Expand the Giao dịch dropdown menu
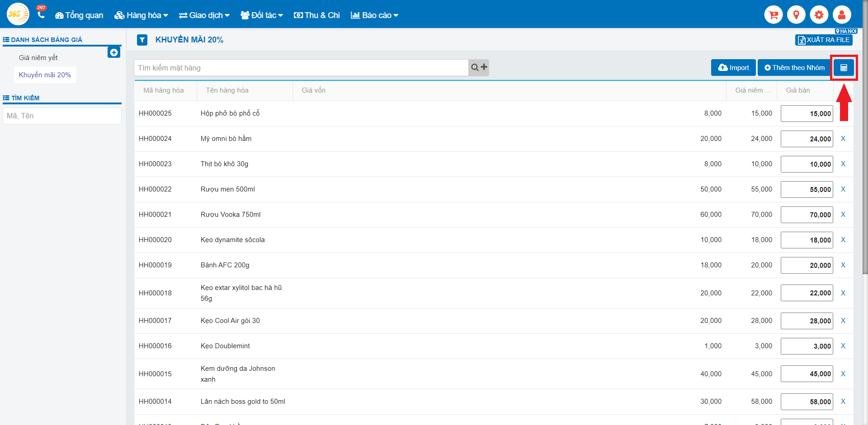The height and width of the screenshot is (425, 868). (204, 15)
